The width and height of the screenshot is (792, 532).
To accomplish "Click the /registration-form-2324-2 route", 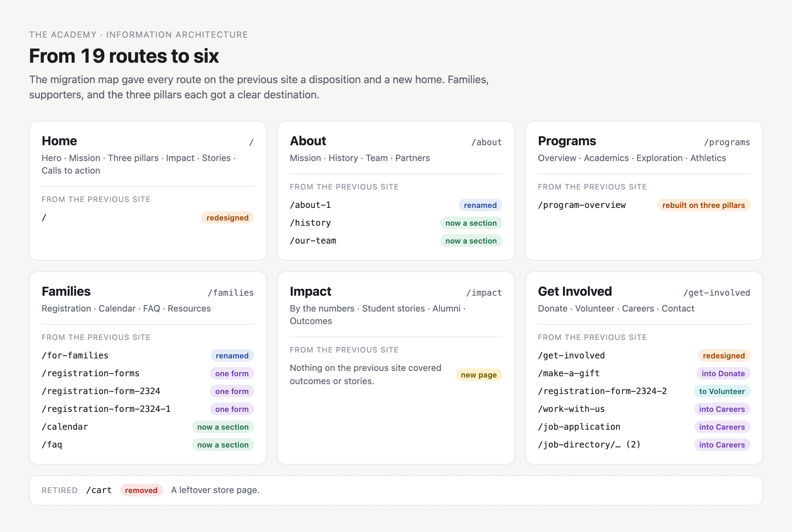I will pos(602,391).
